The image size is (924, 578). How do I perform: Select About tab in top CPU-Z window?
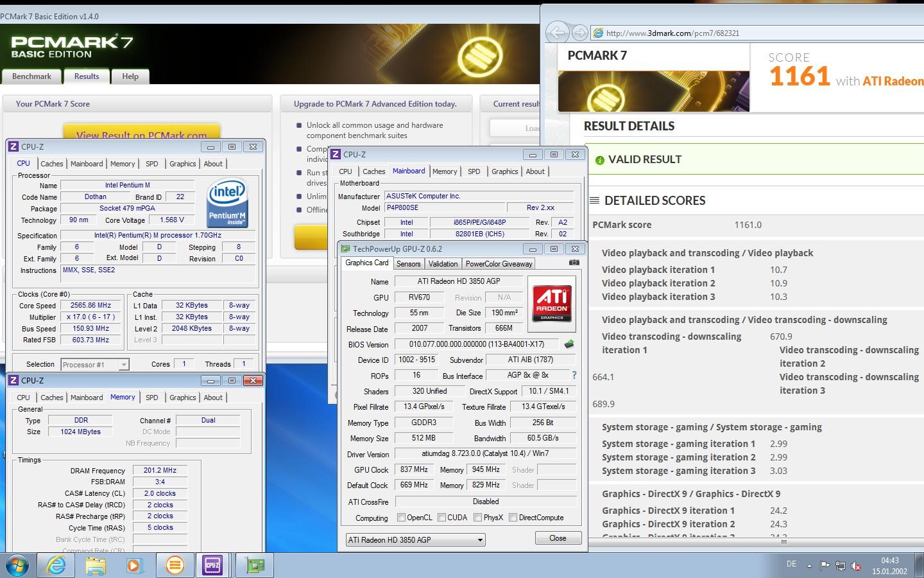pos(213,164)
